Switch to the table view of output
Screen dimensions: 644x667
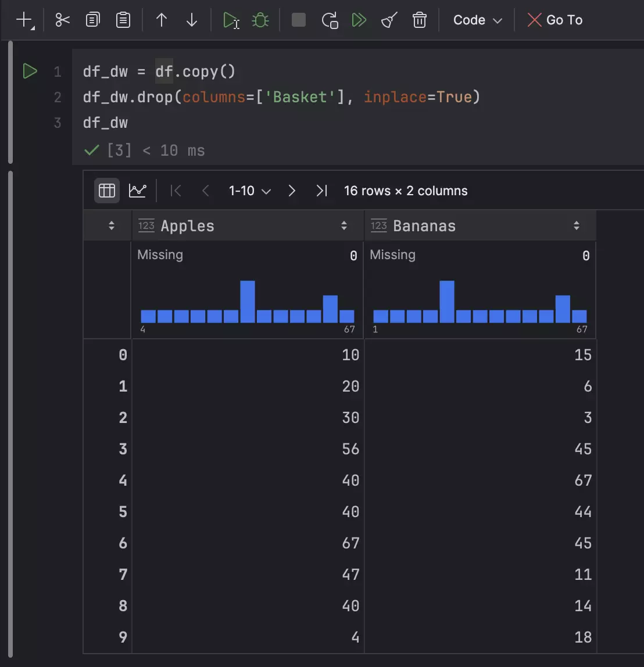[107, 191]
